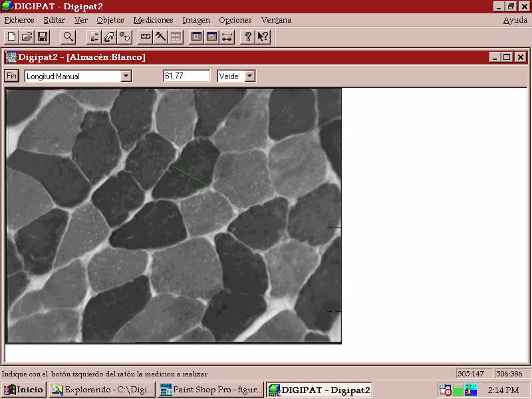Click the hammer tool icon

[160, 37]
